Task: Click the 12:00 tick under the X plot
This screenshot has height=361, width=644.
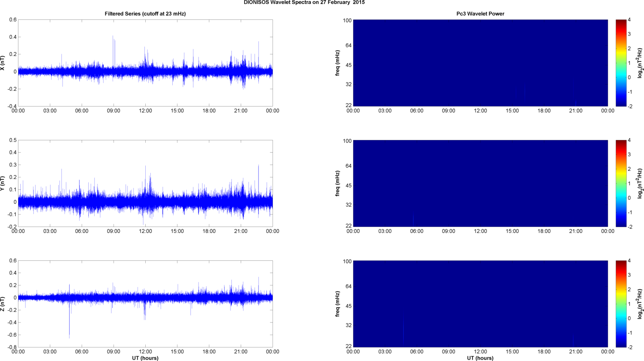Action: (145, 111)
